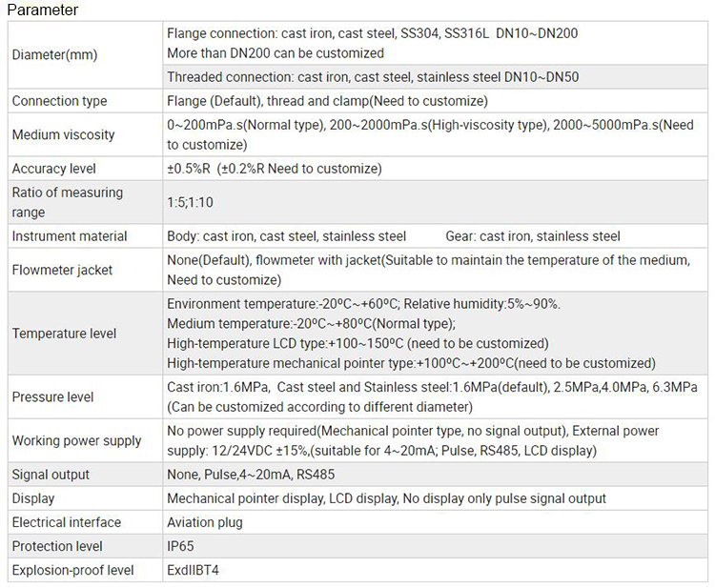Select the "Aviation plug" value cell
Image resolution: width=715 pixels, height=588 pixels.
205,522
